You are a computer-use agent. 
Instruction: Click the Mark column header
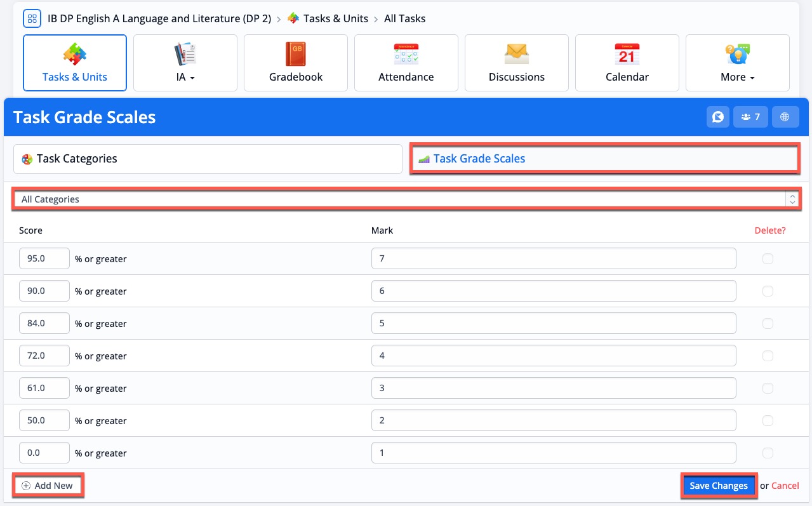coord(382,230)
